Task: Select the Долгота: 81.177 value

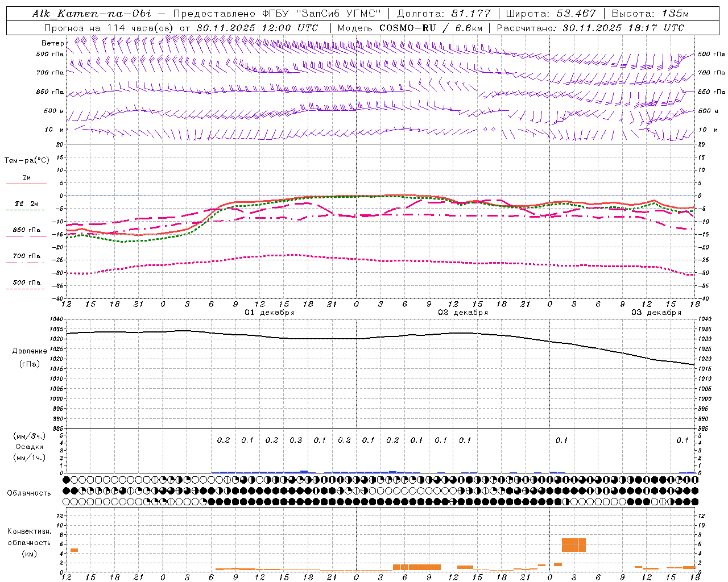Action: 444,14
